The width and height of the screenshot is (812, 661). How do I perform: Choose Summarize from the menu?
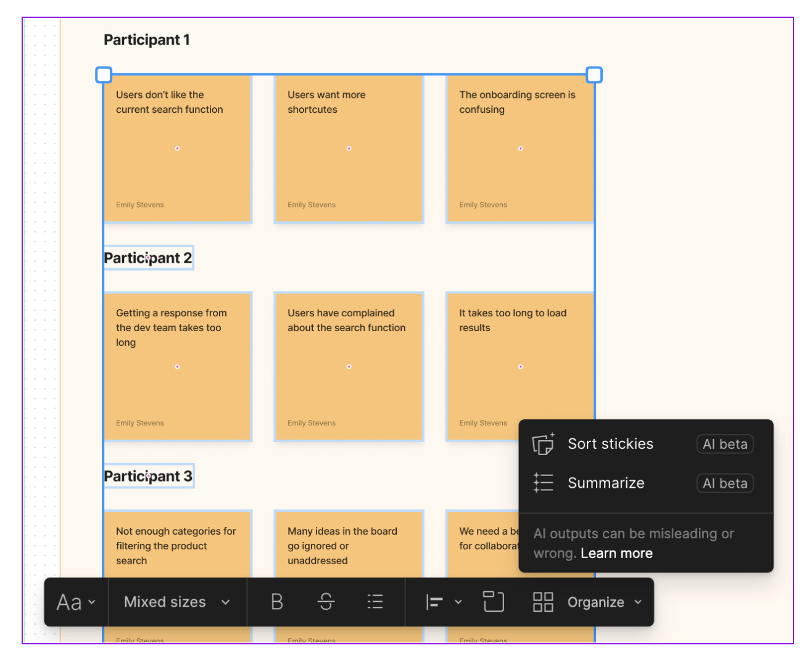click(x=606, y=483)
